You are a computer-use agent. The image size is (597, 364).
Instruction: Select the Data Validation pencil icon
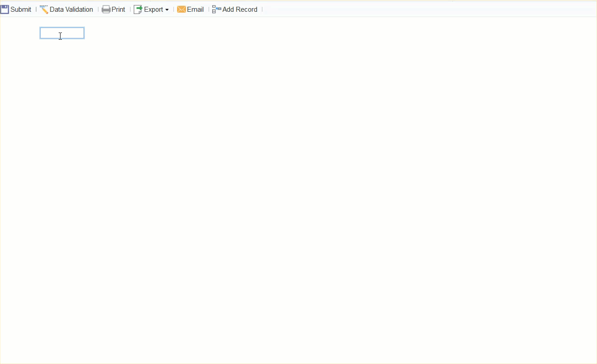(44, 9)
